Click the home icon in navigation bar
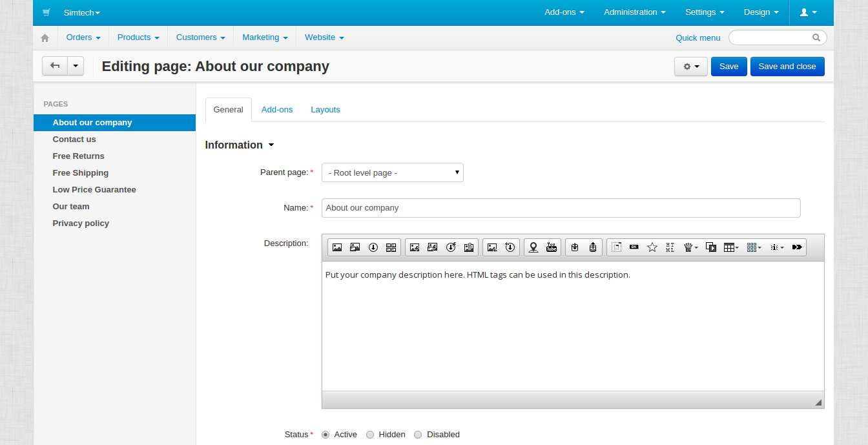This screenshot has width=868, height=445. pyautogui.click(x=45, y=38)
